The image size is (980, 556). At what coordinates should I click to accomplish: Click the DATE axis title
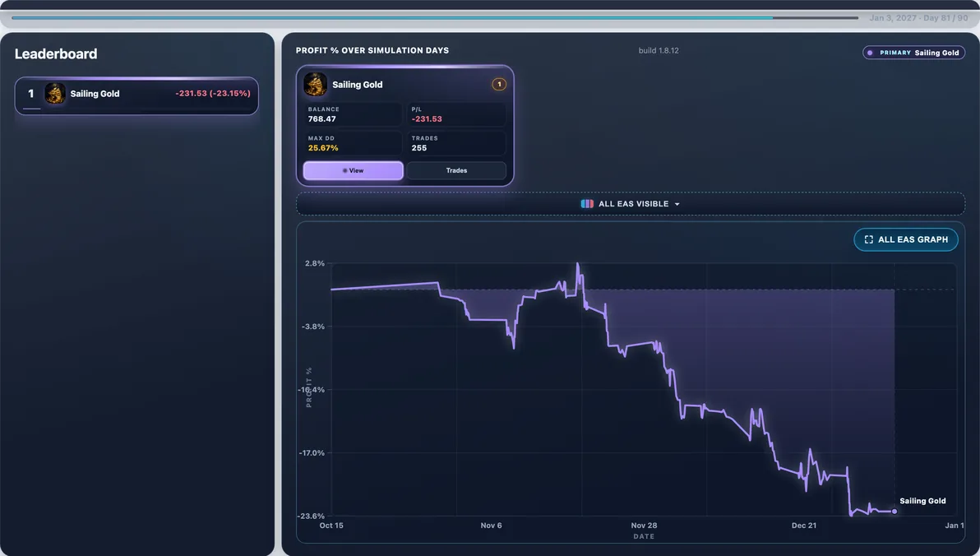[x=644, y=536]
